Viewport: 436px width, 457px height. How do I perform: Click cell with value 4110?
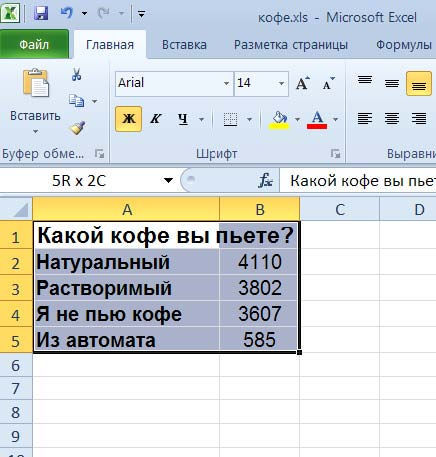(260, 262)
